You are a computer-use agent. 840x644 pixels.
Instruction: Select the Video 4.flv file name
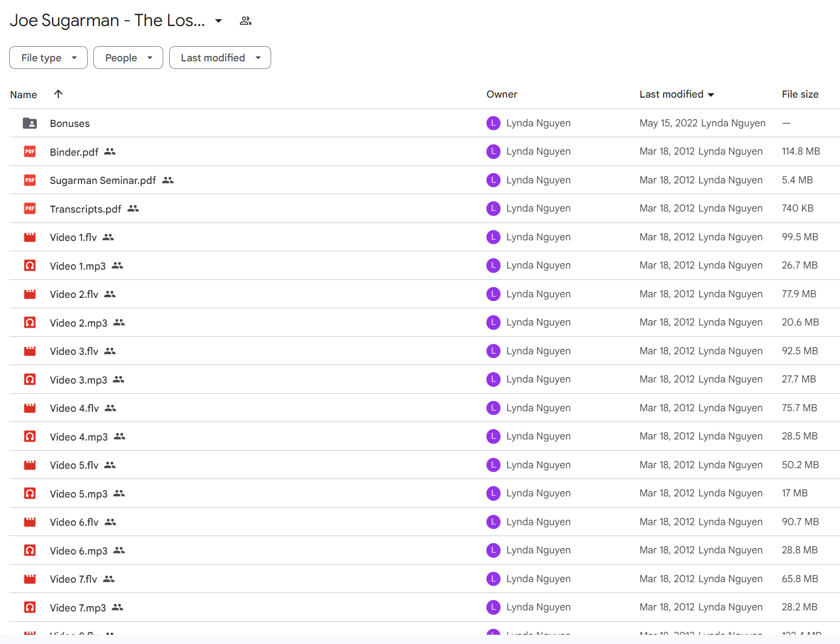[74, 408]
